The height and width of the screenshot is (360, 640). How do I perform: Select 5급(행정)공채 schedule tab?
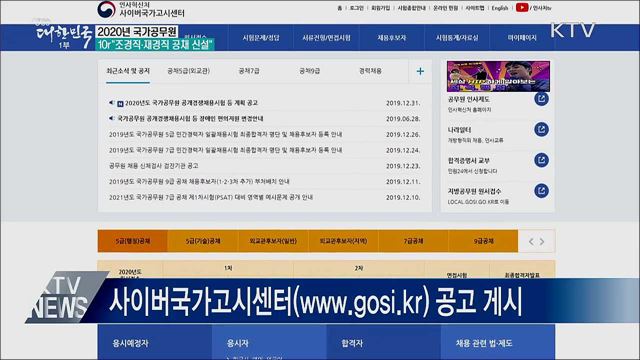click(133, 241)
